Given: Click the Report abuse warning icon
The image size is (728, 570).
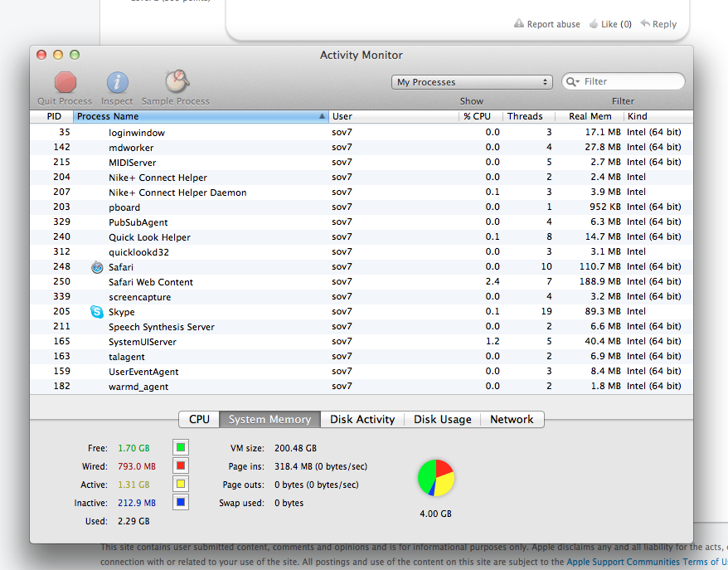Looking at the screenshot, I should (x=518, y=24).
